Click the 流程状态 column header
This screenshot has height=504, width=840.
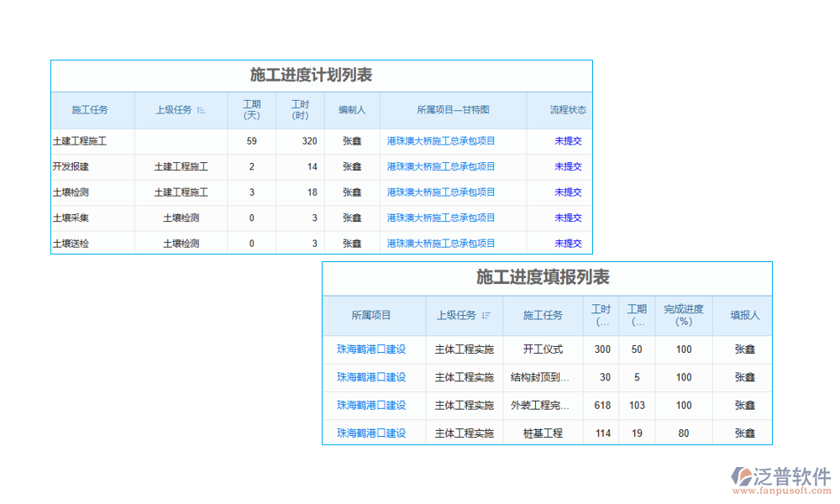(567, 110)
